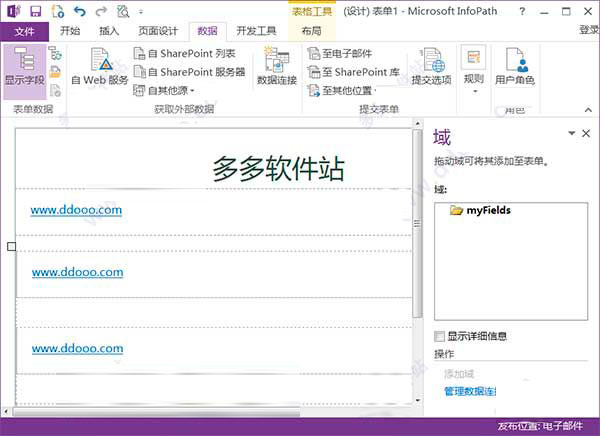Switch to the 布局 tab

[x=311, y=31]
